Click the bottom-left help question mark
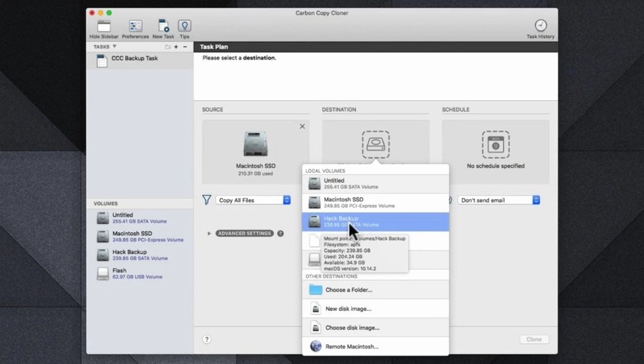 point(207,339)
